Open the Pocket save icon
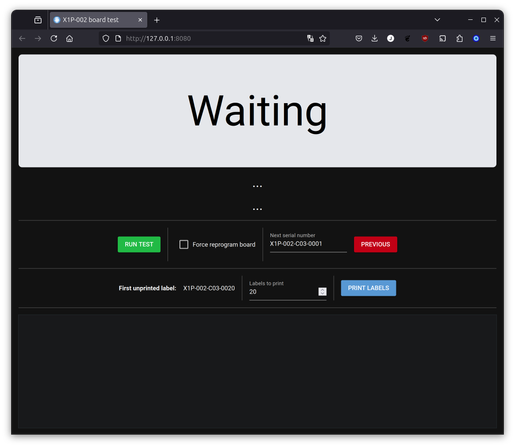The width and height of the screenshot is (515, 447). 359,39
